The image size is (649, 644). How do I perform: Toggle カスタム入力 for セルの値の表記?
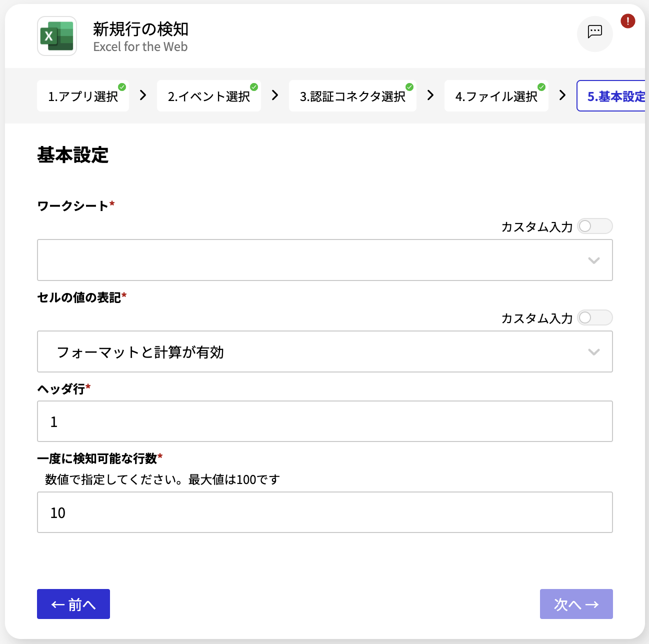click(594, 317)
